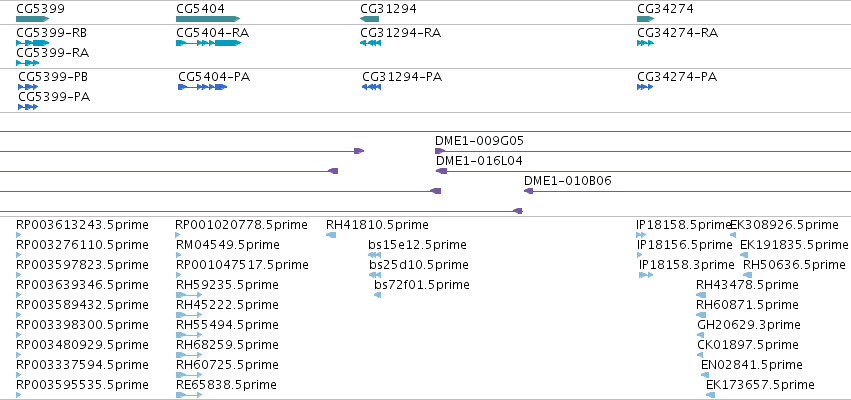Open the CG5399-RB transcript label

pyautogui.click(x=52, y=33)
